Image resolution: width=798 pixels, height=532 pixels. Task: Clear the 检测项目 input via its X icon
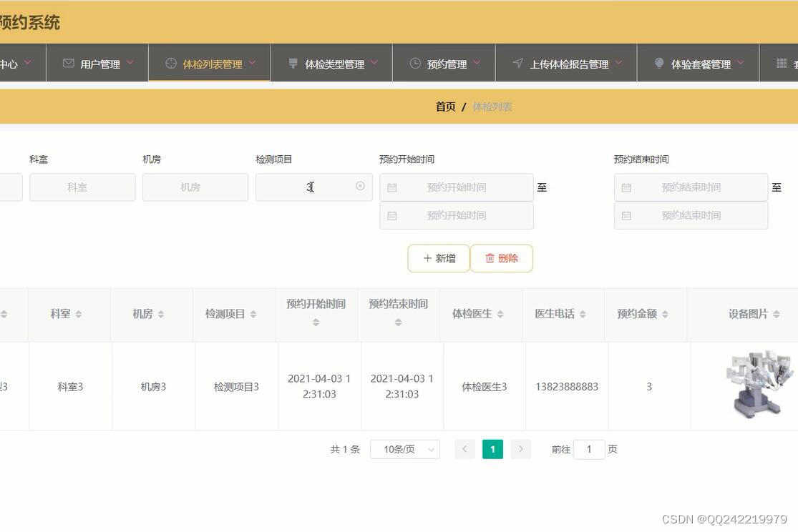tap(360, 187)
